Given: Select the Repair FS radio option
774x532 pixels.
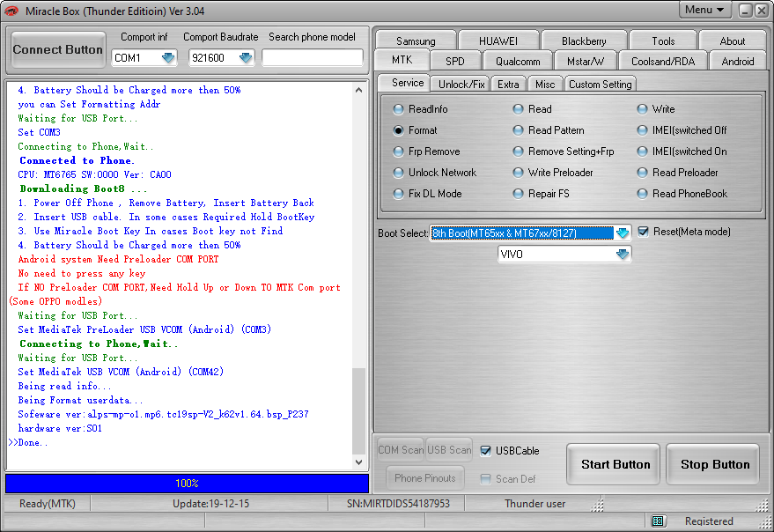Looking at the screenshot, I should [x=541, y=194].
